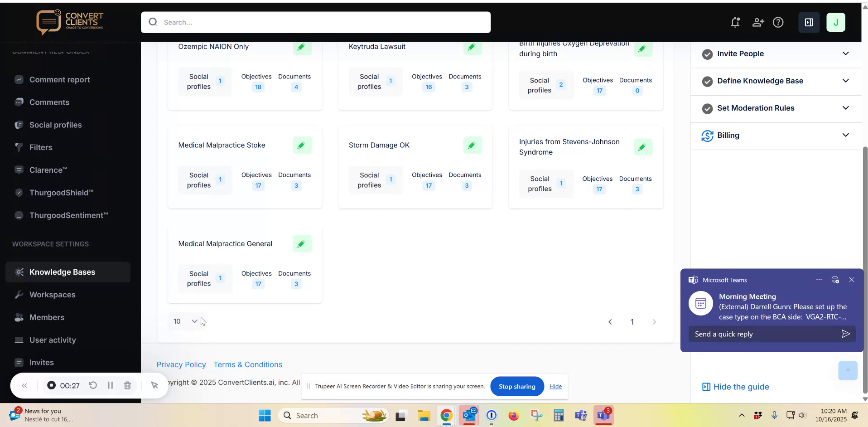Expand the Set Moderation Rules section
Image resolution: width=868 pixels, height=427 pixels.
click(x=845, y=108)
